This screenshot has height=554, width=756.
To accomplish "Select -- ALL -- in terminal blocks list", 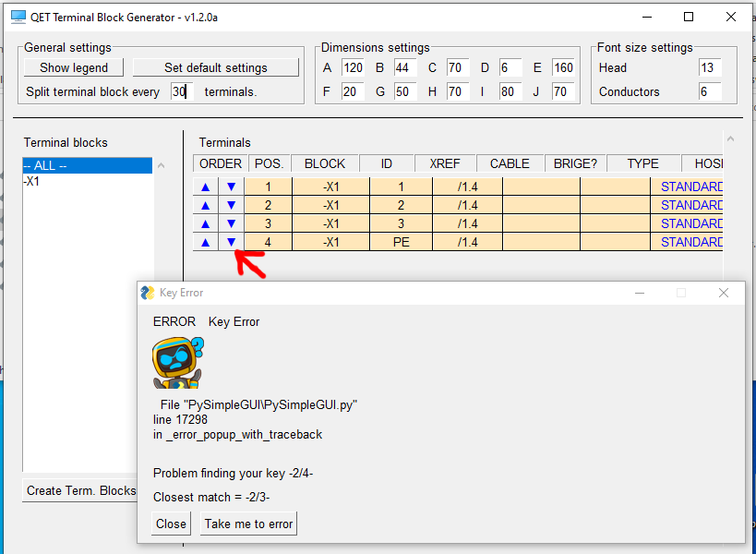I will coord(87,166).
